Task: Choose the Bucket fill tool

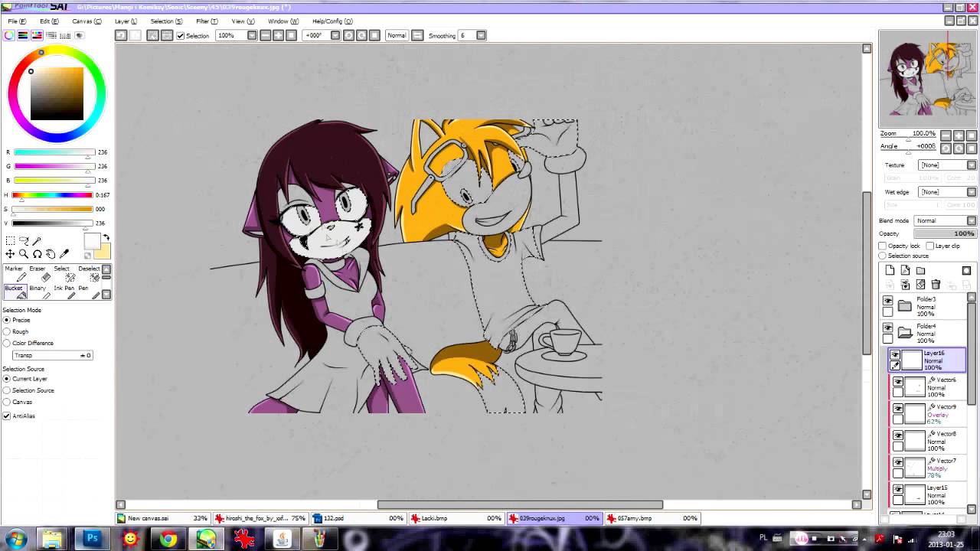Action: (x=15, y=292)
